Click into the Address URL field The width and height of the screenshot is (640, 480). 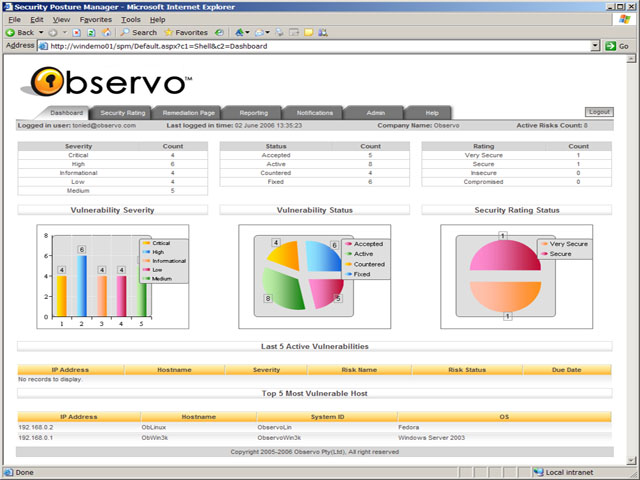click(318, 46)
